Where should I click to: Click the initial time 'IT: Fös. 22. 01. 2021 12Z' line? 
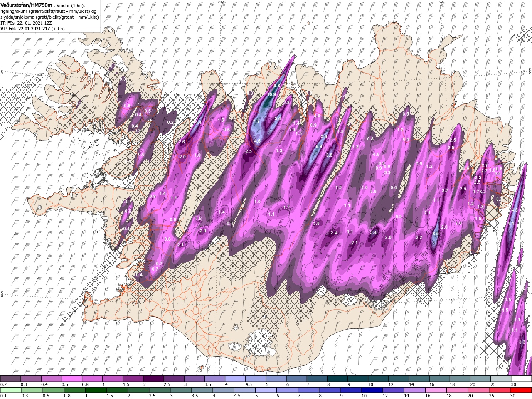tap(27, 23)
